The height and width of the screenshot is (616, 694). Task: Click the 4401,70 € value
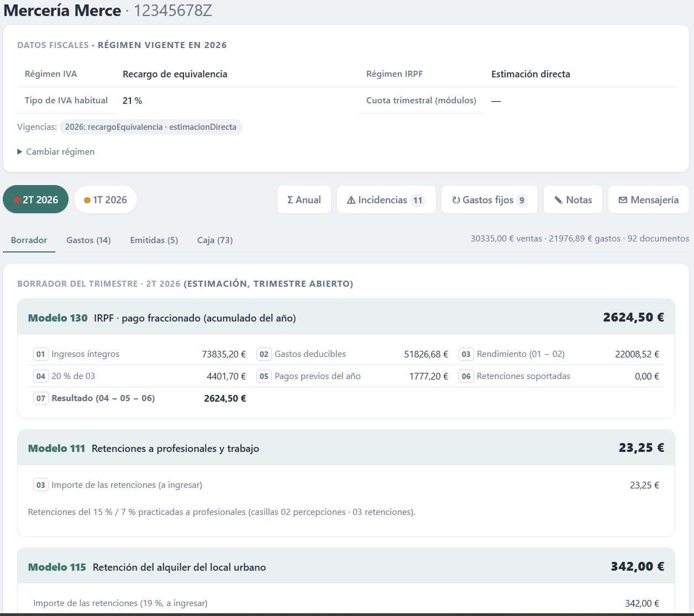(x=227, y=376)
